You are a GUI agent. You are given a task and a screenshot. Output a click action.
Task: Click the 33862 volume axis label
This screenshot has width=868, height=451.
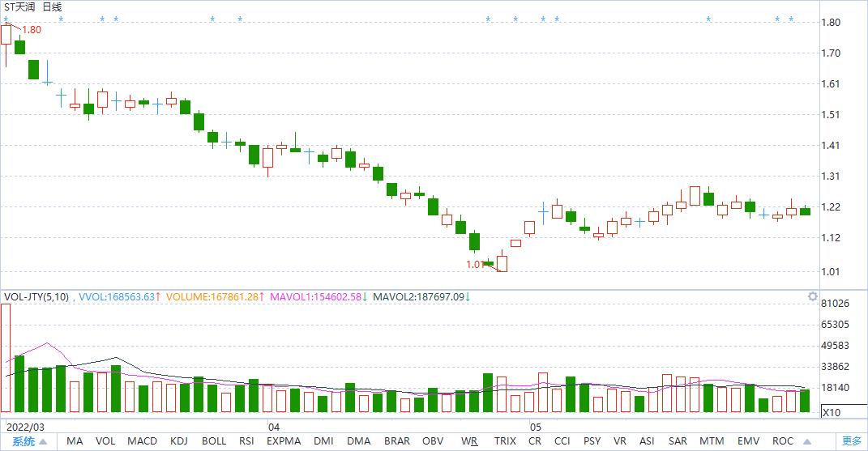[835, 366]
